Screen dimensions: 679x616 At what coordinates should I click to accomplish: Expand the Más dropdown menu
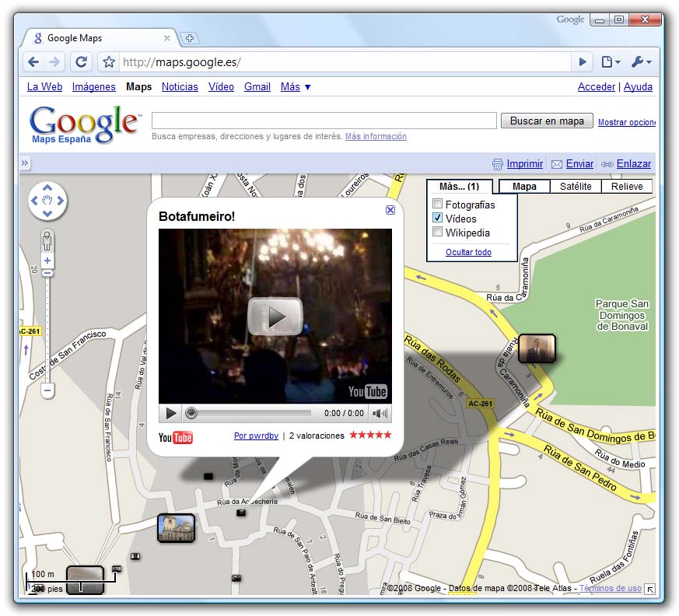(x=296, y=86)
